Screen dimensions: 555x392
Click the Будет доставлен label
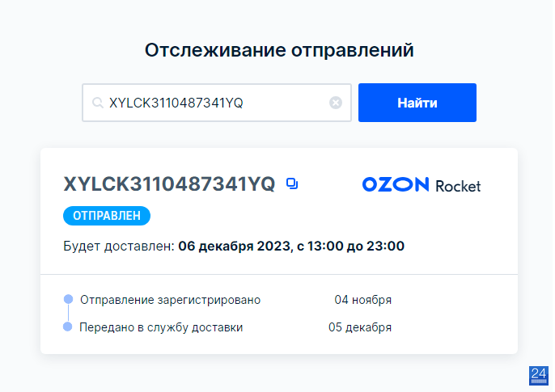coord(119,246)
